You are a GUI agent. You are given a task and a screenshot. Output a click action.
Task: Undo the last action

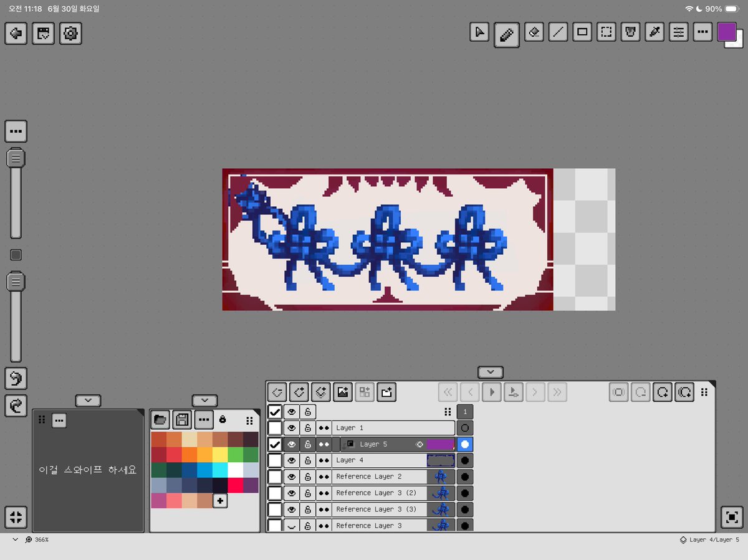tap(16, 378)
